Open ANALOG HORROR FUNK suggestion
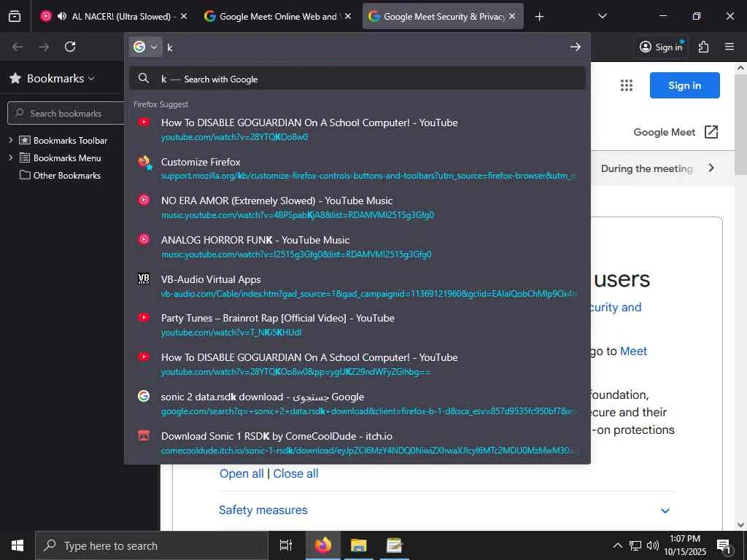This screenshot has width=747, height=560. pyautogui.click(x=357, y=246)
